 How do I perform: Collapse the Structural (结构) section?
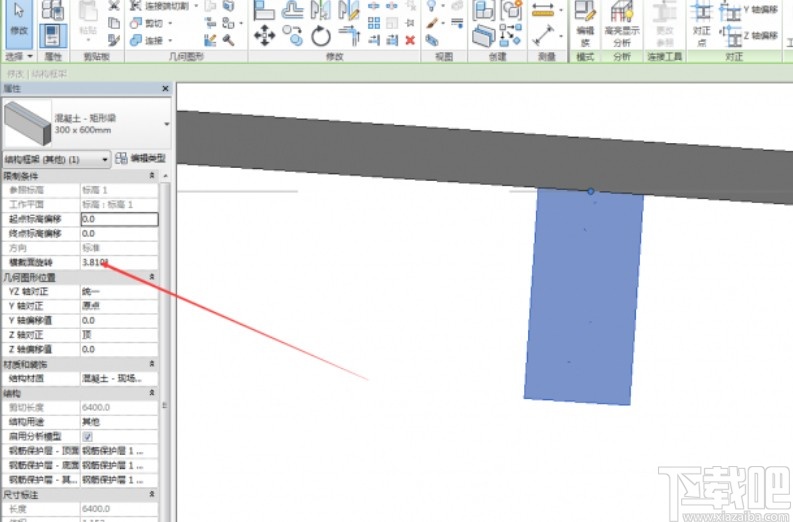[152, 393]
